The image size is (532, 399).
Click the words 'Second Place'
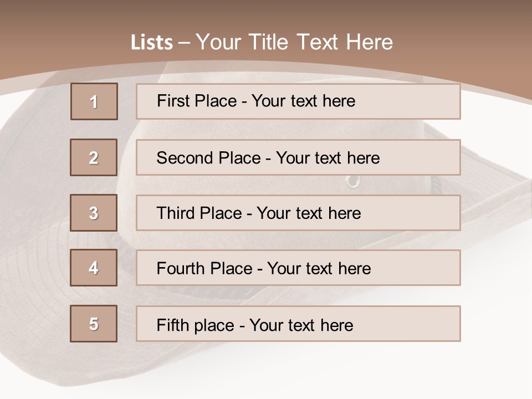click(208, 158)
